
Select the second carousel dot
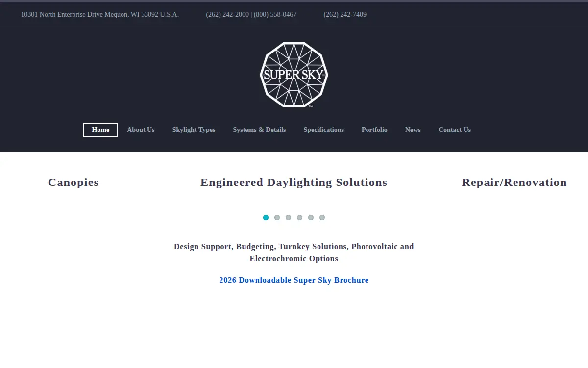pyautogui.click(x=277, y=217)
